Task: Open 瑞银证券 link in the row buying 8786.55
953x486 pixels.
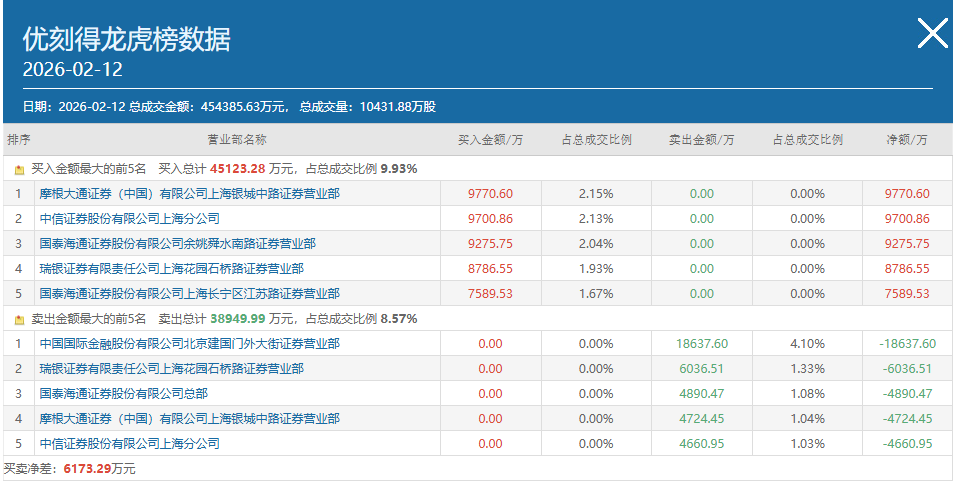Action: (x=171, y=269)
